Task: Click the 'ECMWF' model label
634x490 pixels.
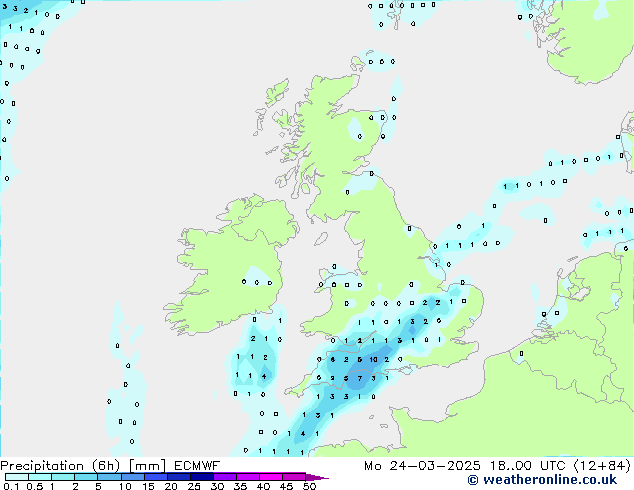Action: point(197,466)
